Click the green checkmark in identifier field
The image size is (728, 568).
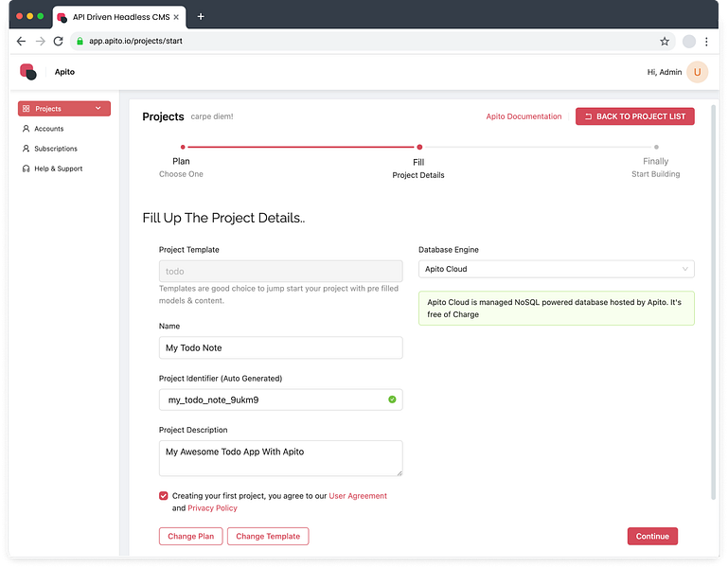(x=392, y=399)
